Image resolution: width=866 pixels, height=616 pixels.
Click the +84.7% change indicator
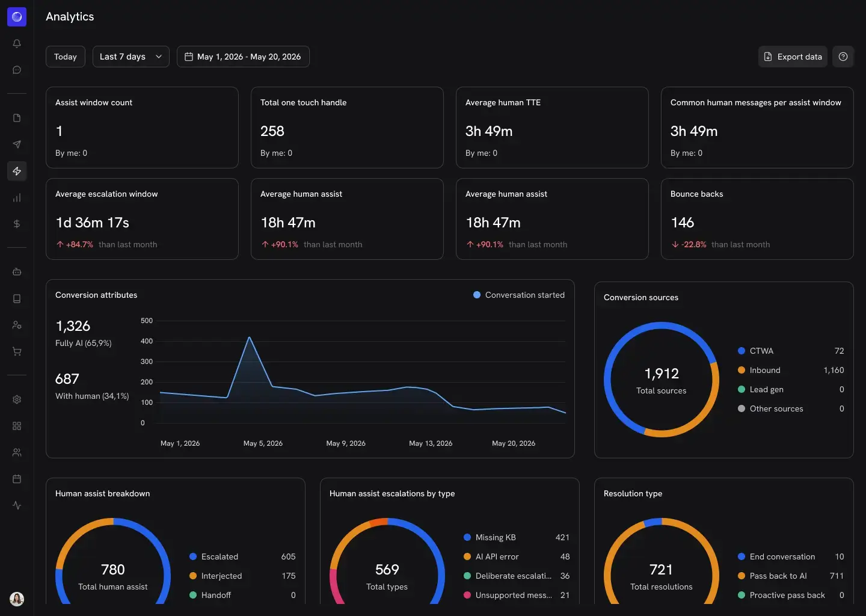click(x=75, y=244)
